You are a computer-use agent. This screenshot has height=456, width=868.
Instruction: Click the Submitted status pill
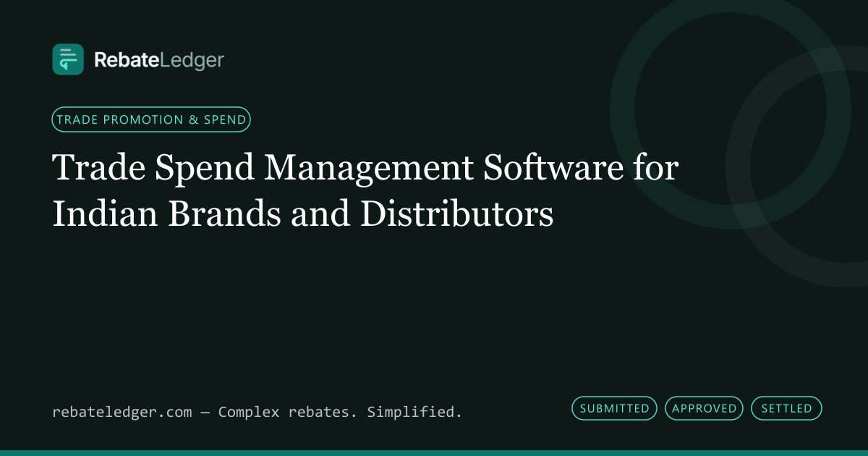click(615, 408)
